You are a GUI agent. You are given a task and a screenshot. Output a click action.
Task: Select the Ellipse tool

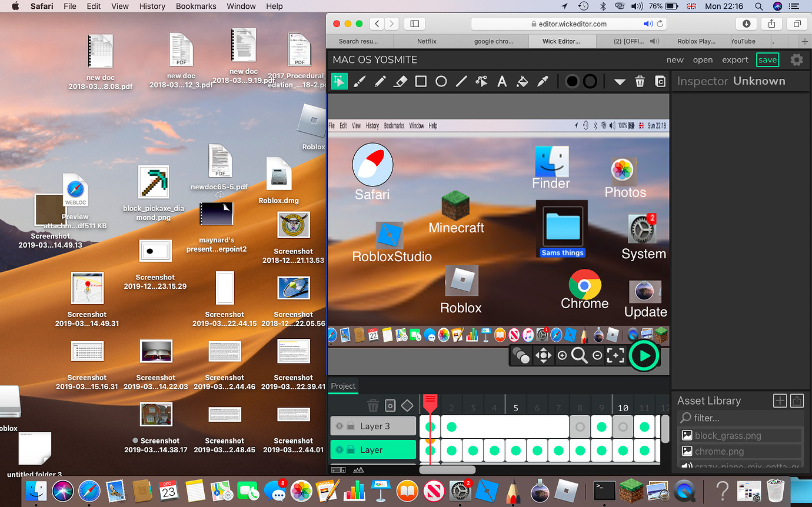441,81
